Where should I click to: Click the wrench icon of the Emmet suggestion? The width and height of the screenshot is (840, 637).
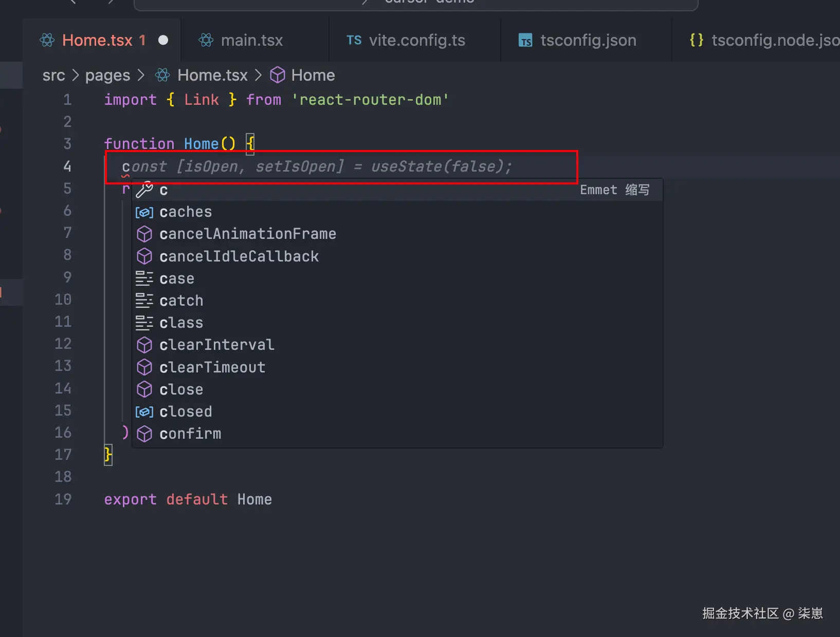[x=144, y=190]
